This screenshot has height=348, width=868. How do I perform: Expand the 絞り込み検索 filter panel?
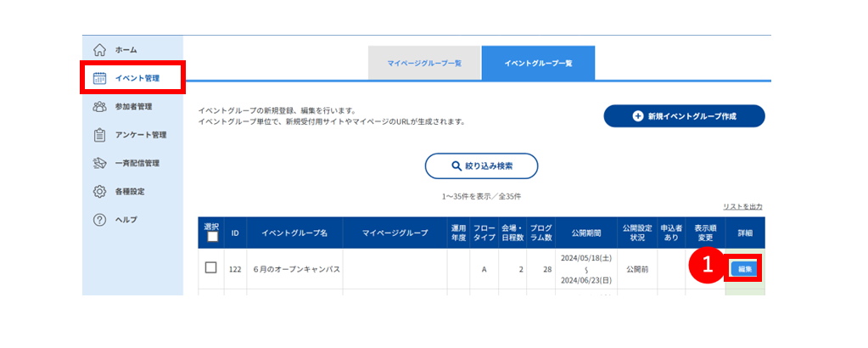tap(482, 166)
